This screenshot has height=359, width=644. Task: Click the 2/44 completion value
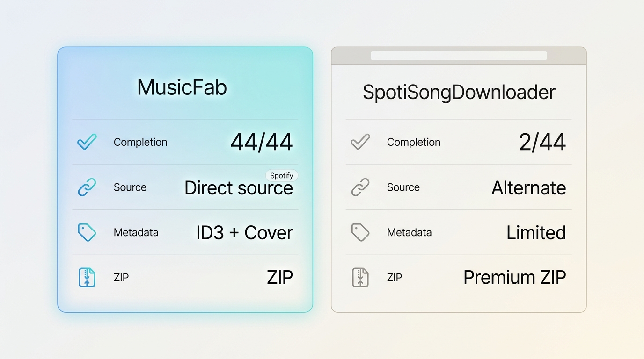542,142
